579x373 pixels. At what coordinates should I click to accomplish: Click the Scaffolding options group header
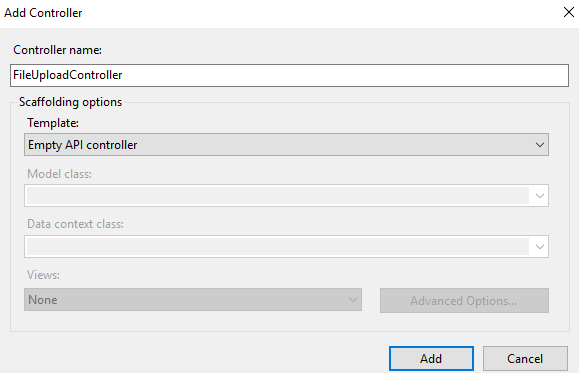pyautogui.click(x=70, y=102)
